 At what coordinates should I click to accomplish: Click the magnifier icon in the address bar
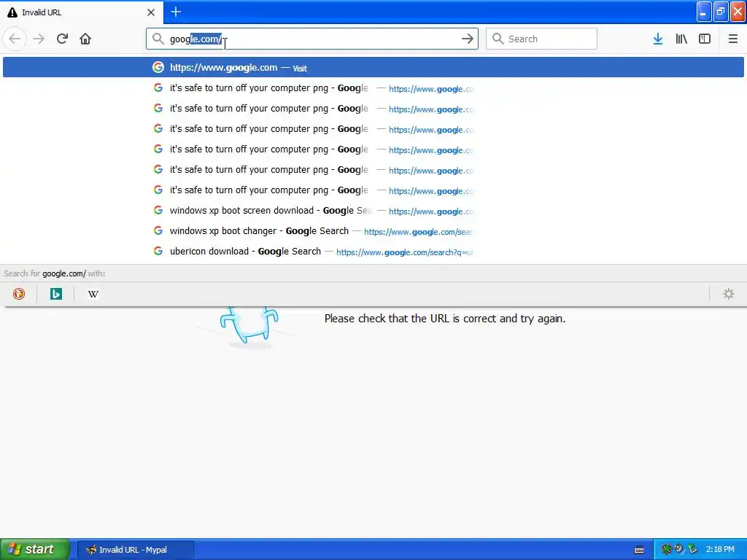pos(158,39)
